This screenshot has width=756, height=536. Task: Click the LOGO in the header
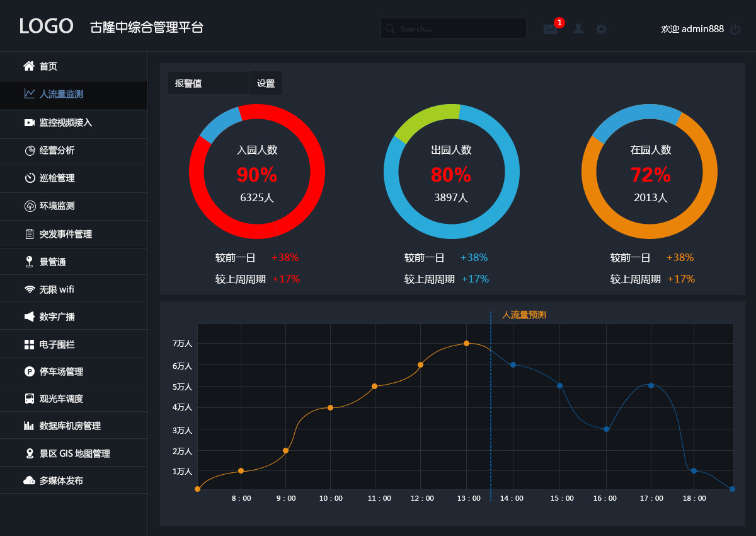[x=46, y=26]
